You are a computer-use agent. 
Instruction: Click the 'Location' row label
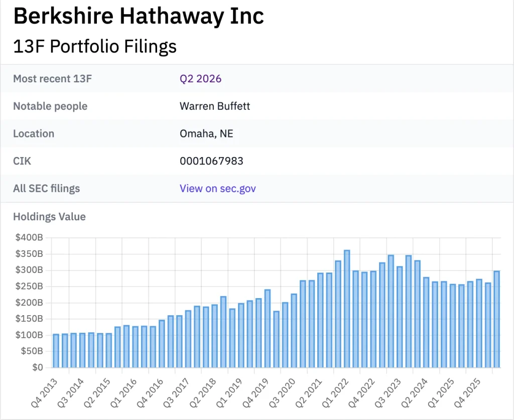click(34, 133)
